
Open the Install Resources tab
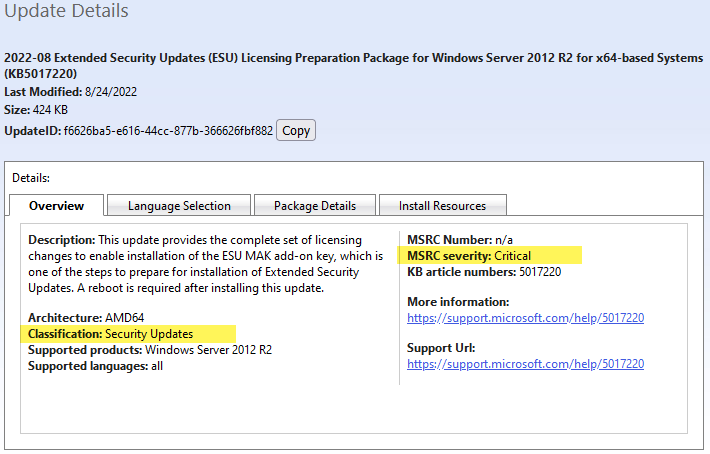[x=442, y=206]
